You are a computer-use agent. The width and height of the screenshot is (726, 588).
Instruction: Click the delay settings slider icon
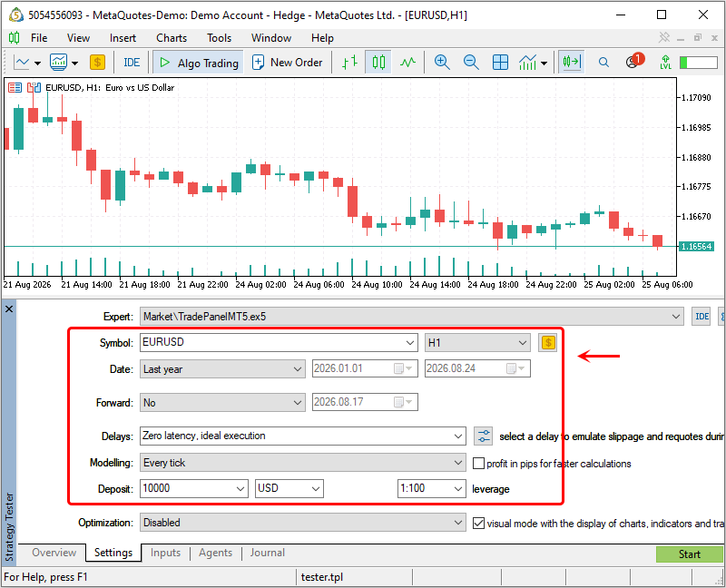(484, 436)
